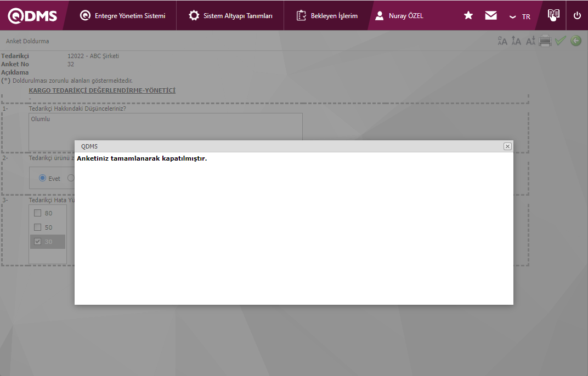The width and height of the screenshot is (588, 376).
Task: Click the printer icon
Action: tap(545, 41)
